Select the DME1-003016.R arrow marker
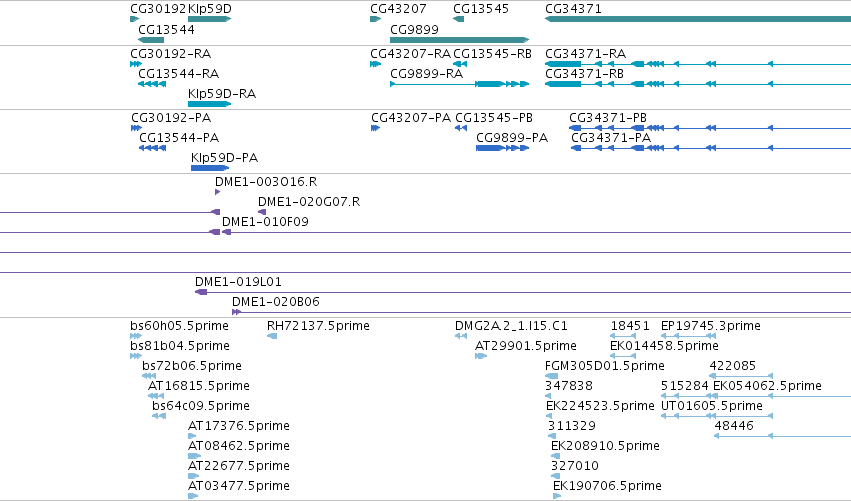Image resolution: width=851 pixels, height=501 pixels. point(217,192)
